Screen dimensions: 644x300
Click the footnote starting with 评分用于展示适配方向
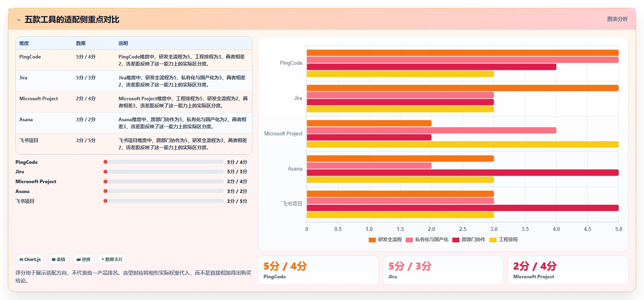tap(133, 277)
